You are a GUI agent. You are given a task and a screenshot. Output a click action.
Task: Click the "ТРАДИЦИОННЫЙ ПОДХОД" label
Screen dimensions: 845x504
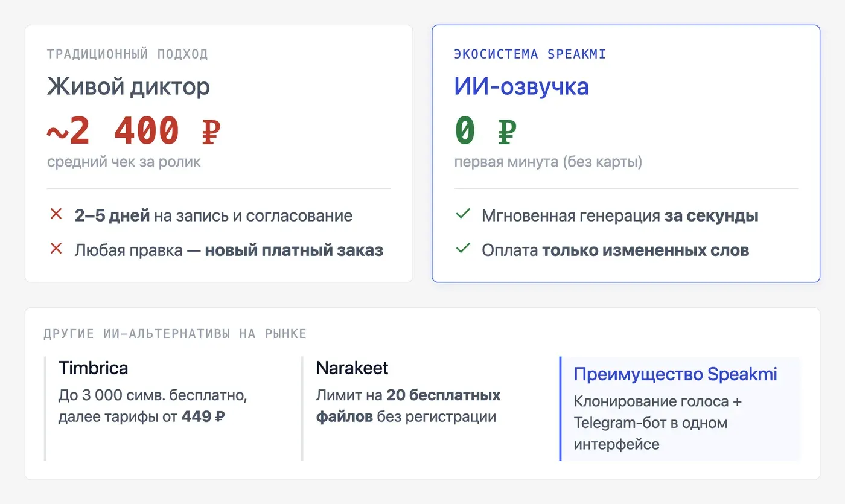[x=127, y=54]
